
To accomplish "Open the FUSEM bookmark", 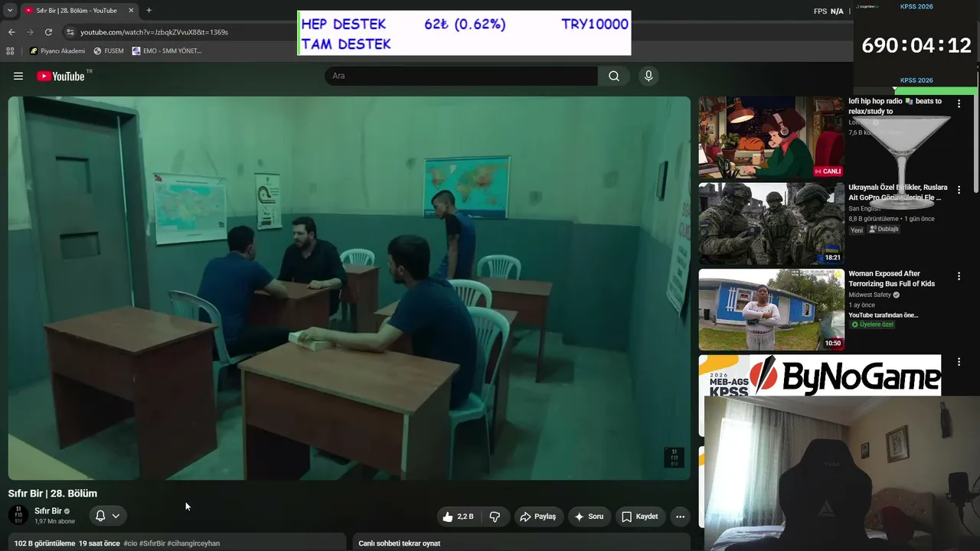I will click(x=109, y=51).
